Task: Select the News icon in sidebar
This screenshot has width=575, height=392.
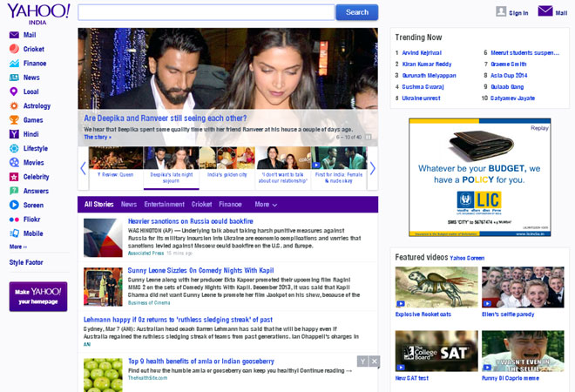Action: pyautogui.click(x=14, y=78)
